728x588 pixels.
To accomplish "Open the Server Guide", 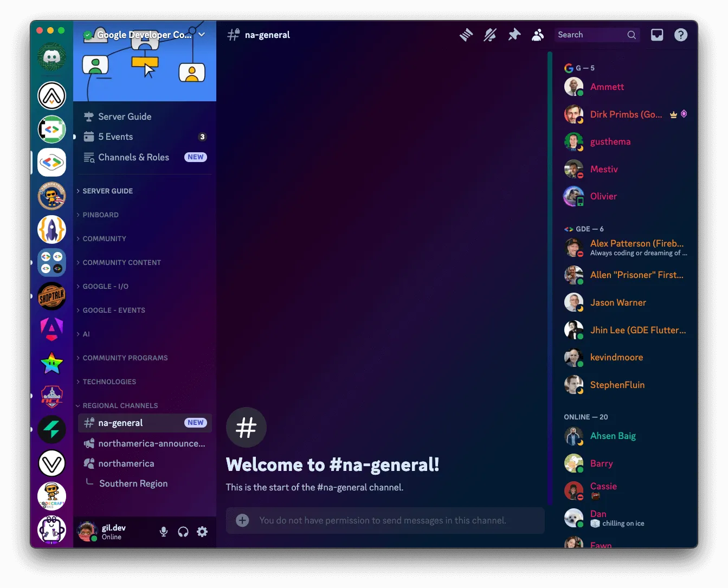I will (x=124, y=117).
